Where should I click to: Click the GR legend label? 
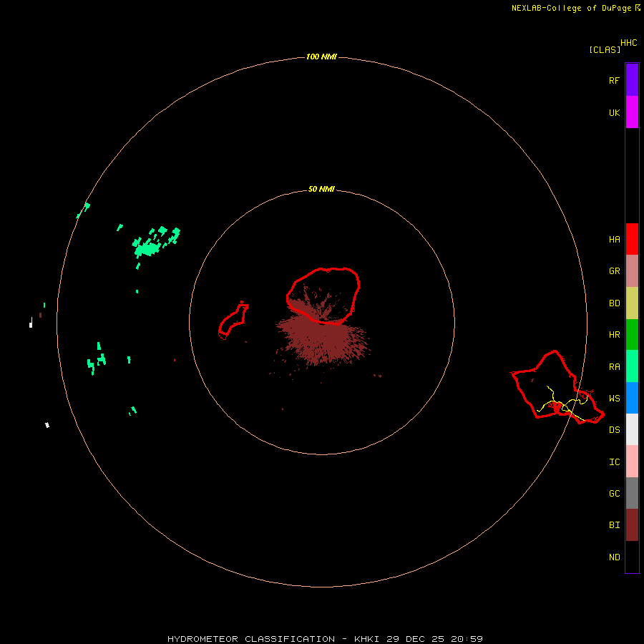point(614,271)
